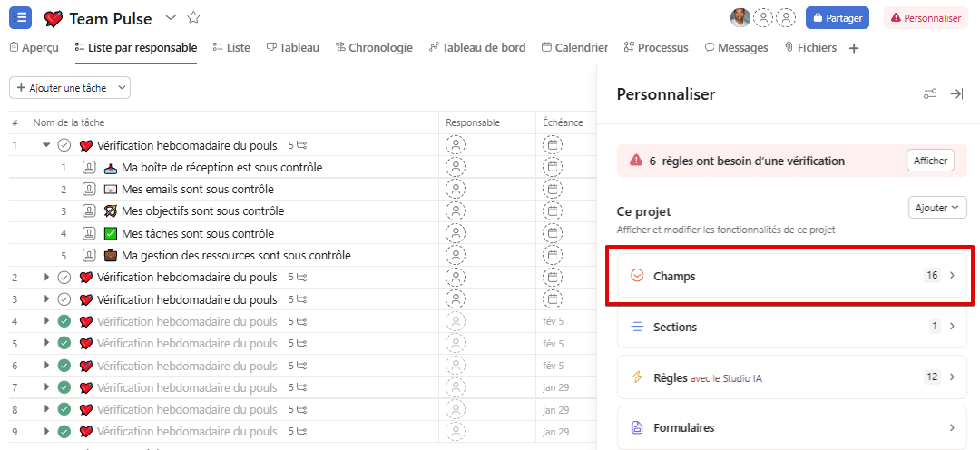Uncheck completed task in row 4
The width and height of the screenshot is (980, 450).
click(x=64, y=321)
